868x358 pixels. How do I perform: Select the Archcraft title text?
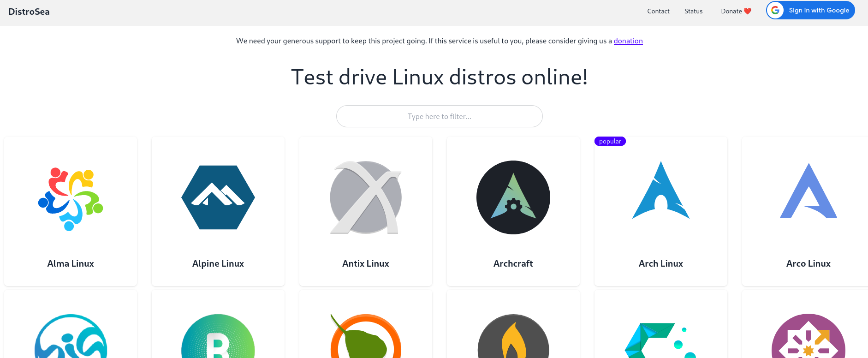(513, 263)
